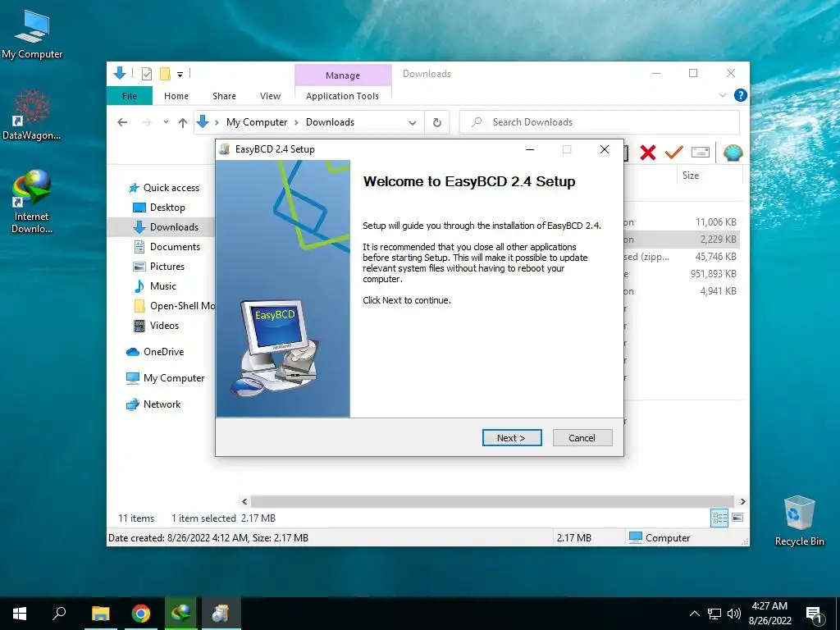Screen dimensions: 840x630
Task: Select the Manage contextual tab
Action: [343, 75]
